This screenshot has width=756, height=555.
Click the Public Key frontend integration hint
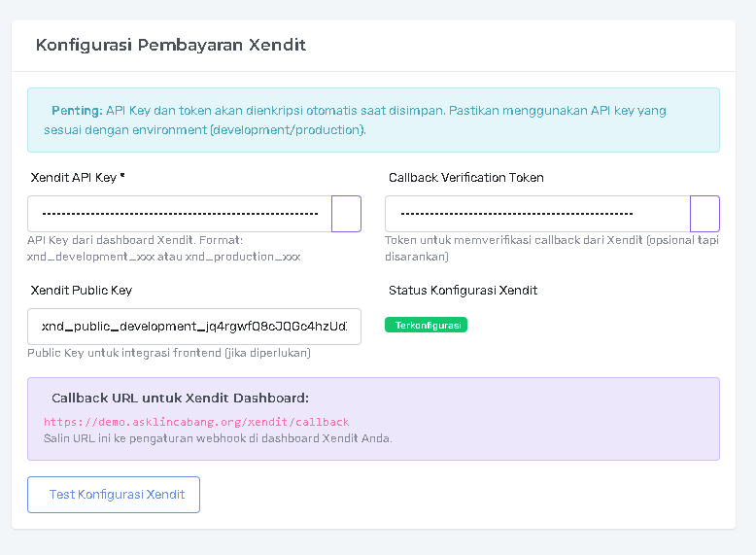(169, 353)
